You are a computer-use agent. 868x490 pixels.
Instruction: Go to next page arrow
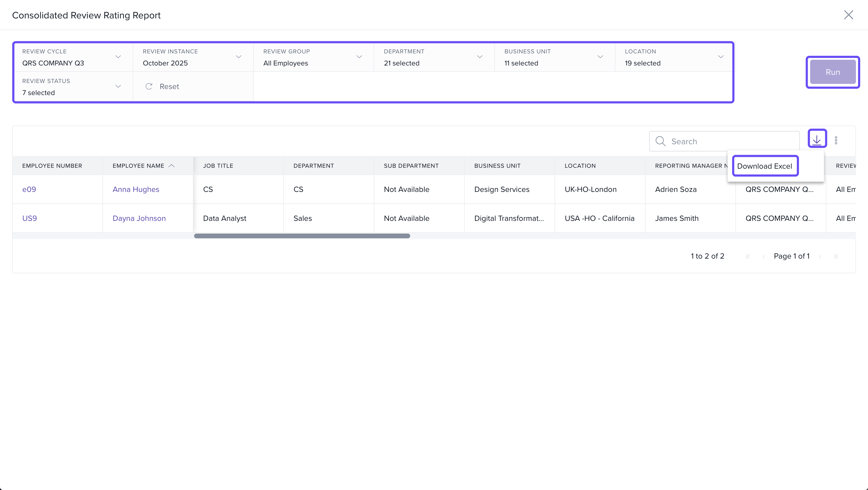coord(819,256)
